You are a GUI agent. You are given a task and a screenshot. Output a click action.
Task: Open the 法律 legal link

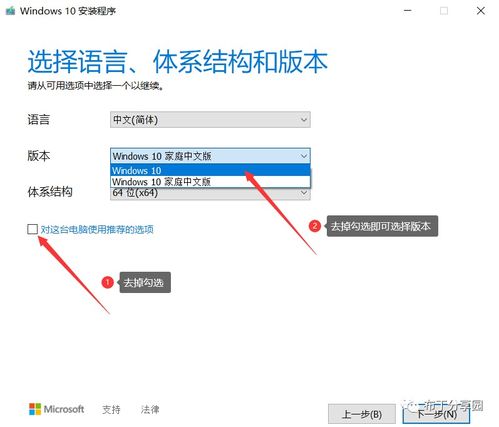coord(150,409)
